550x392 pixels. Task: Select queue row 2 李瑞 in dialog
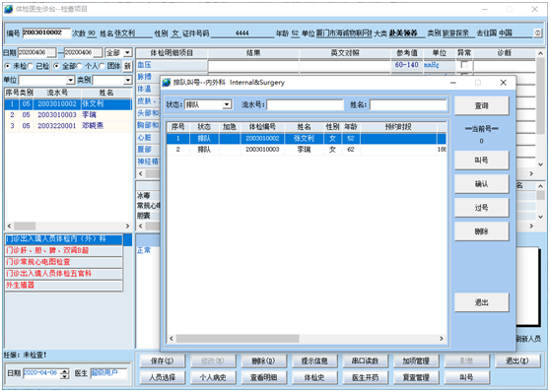pos(307,150)
